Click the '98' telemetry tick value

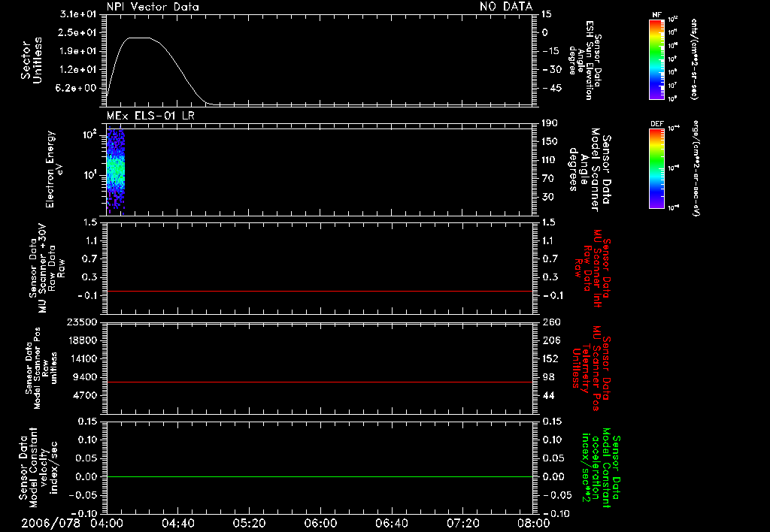[548, 377]
